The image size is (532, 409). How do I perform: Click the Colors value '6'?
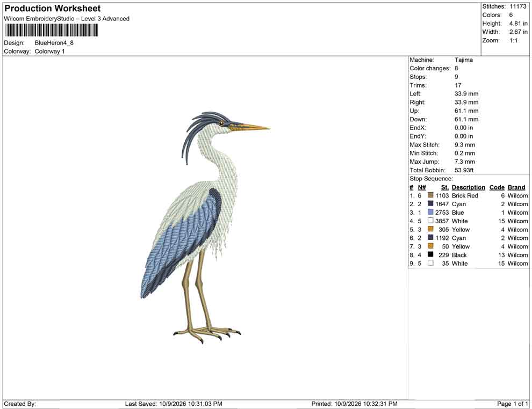pyautogui.click(x=511, y=15)
